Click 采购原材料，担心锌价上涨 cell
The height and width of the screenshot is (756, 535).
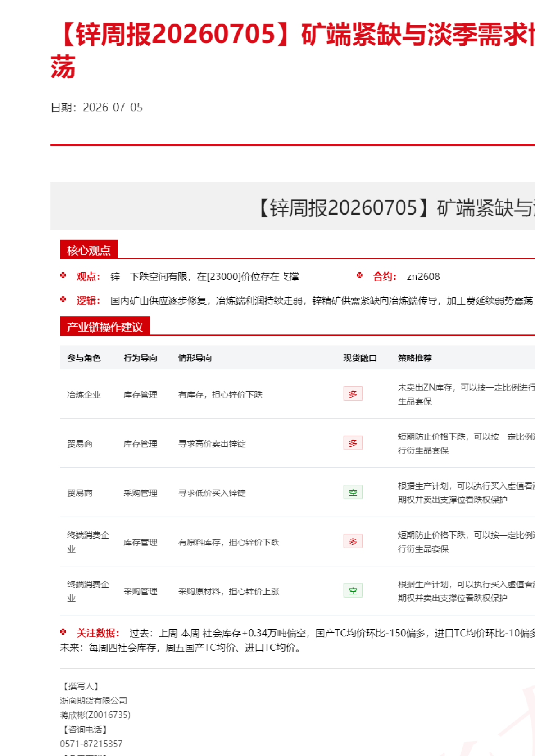[x=229, y=591]
